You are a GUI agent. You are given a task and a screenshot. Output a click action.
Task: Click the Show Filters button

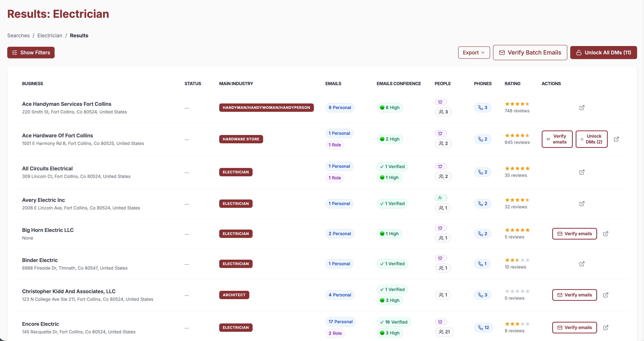[31, 53]
